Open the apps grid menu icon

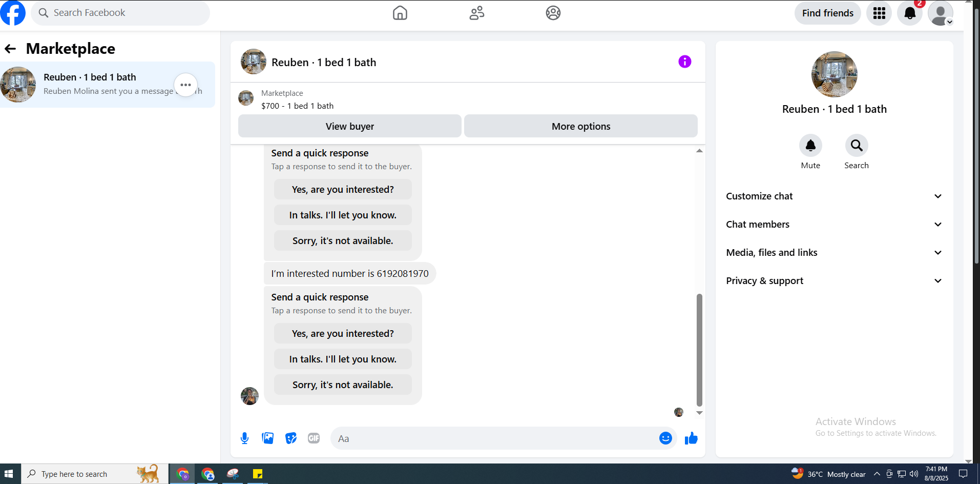(x=879, y=13)
